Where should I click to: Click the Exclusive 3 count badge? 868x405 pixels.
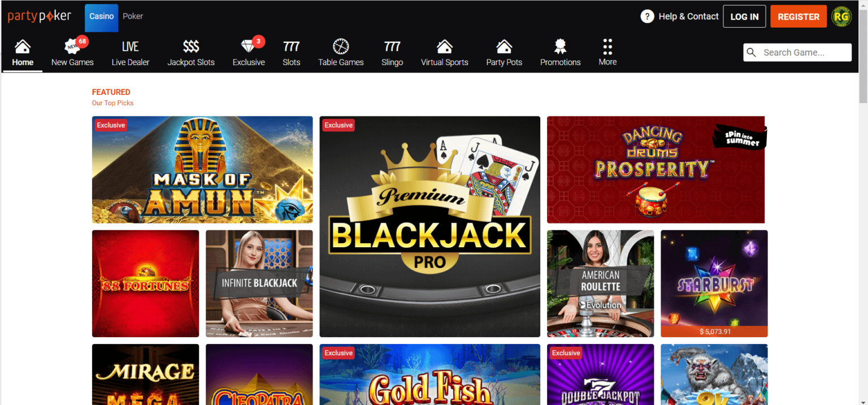click(x=259, y=41)
